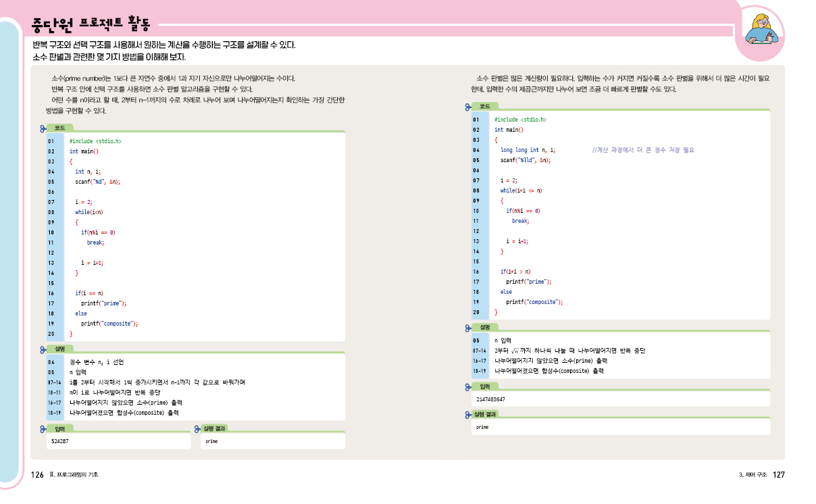Click scissors icon beside left page 입력 label
The image size is (816, 504).
(45, 428)
